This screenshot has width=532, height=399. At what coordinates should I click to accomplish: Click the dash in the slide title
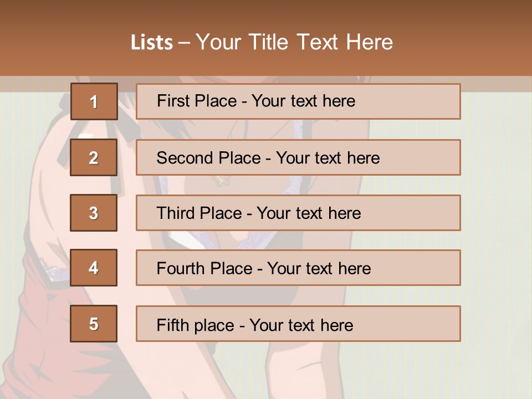point(185,43)
